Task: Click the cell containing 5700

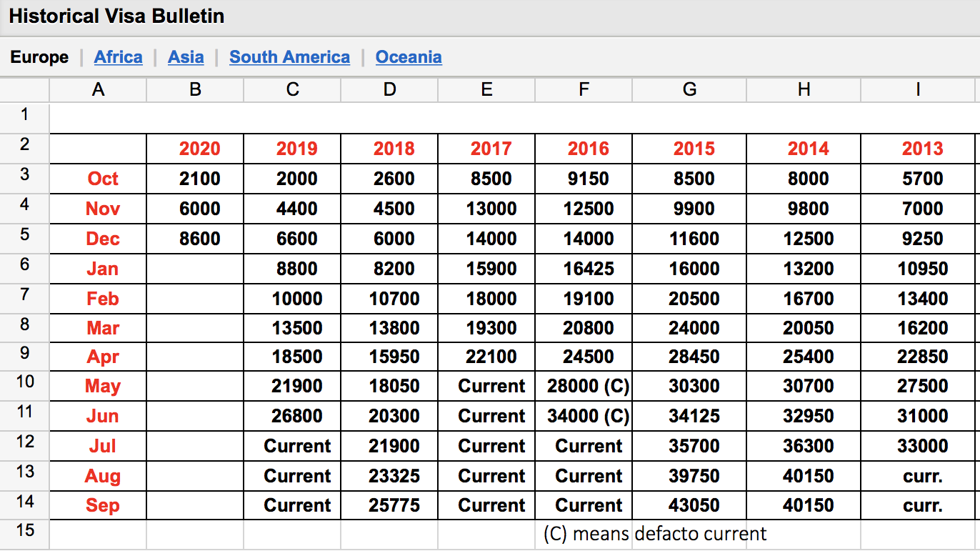Action: pos(918,179)
